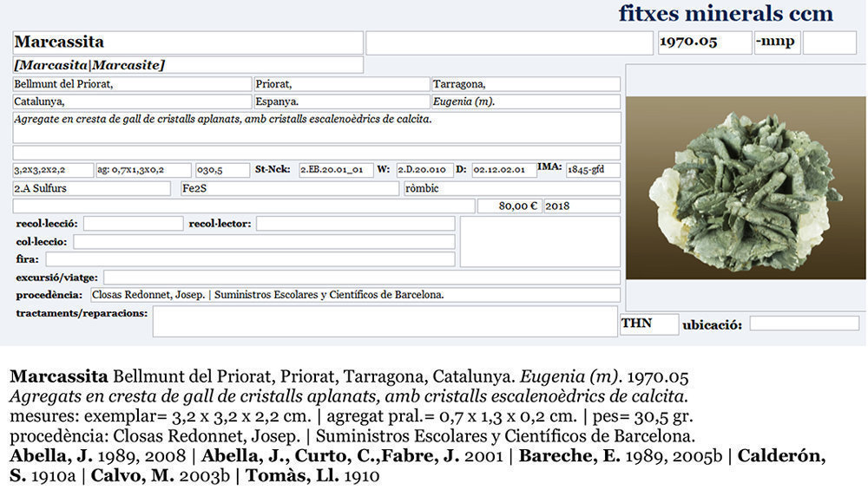Select the aggregate size field ag: 0,7x1,3x0,2
This screenshot has width=868, height=490.
(x=143, y=170)
